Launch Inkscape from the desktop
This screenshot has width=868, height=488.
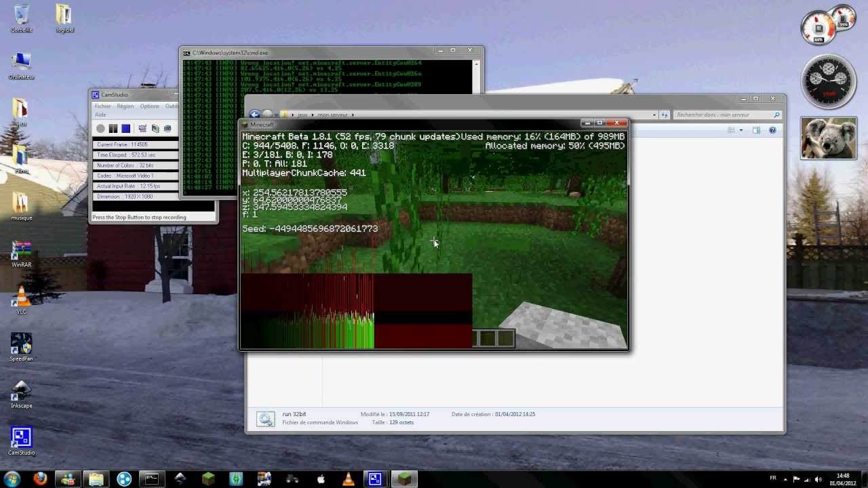click(x=21, y=394)
